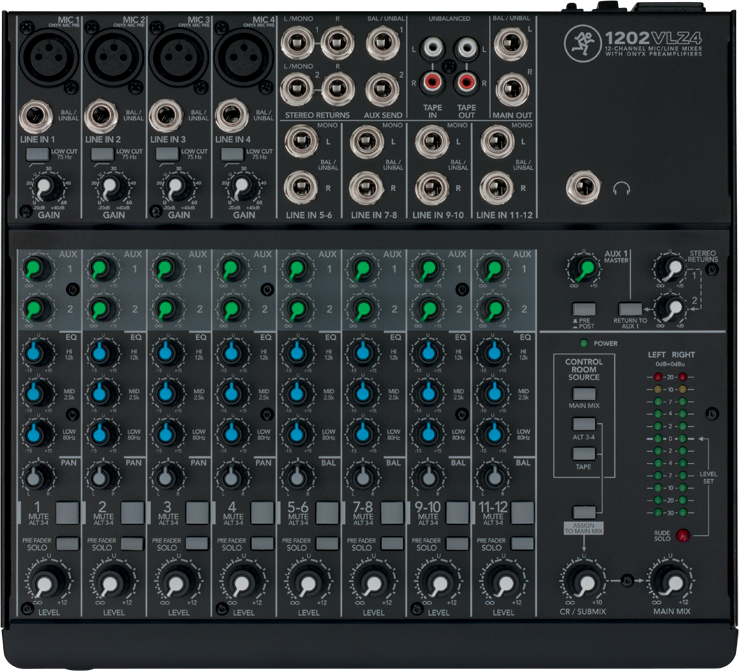Toggle the channel 1 Low Cut switch
The height and width of the screenshot is (671, 739).
[38, 154]
